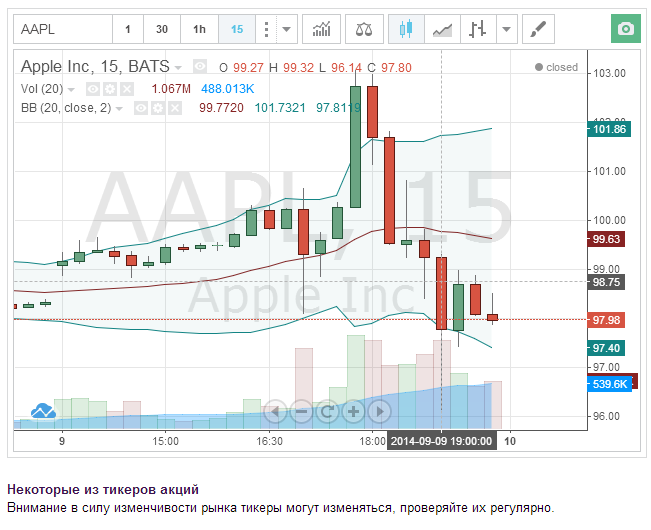The width and height of the screenshot is (651, 530).
Task: Shift the chart left with arrow control
Action: pos(275,412)
